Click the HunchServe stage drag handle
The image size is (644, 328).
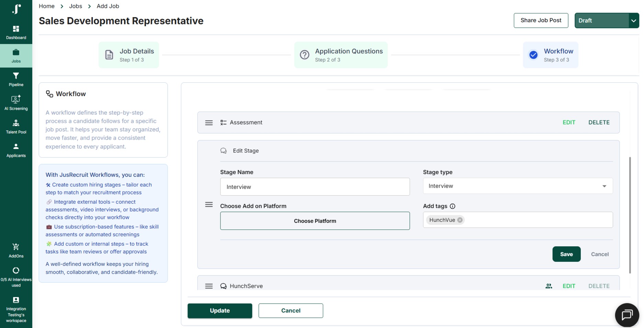tap(209, 286)
